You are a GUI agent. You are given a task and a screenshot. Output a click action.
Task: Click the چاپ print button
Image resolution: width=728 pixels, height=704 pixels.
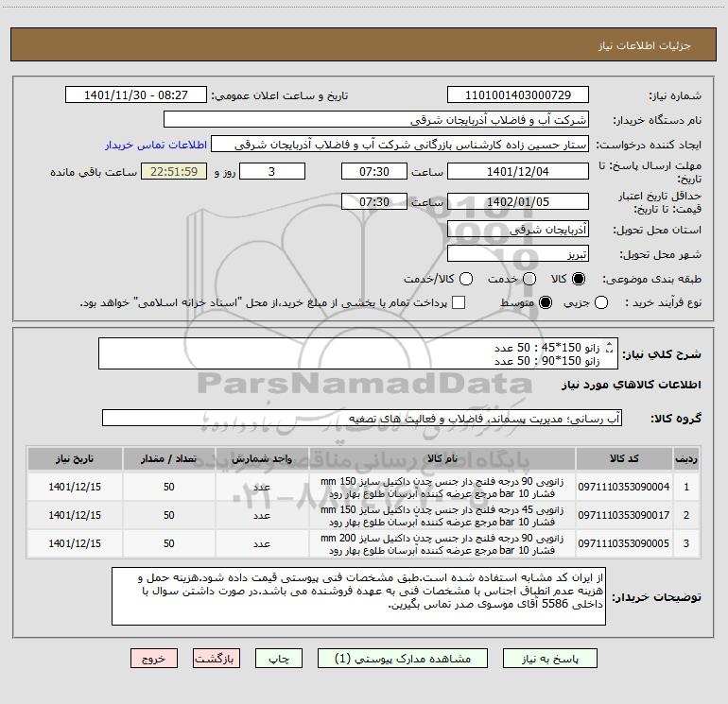coord(279,659)
